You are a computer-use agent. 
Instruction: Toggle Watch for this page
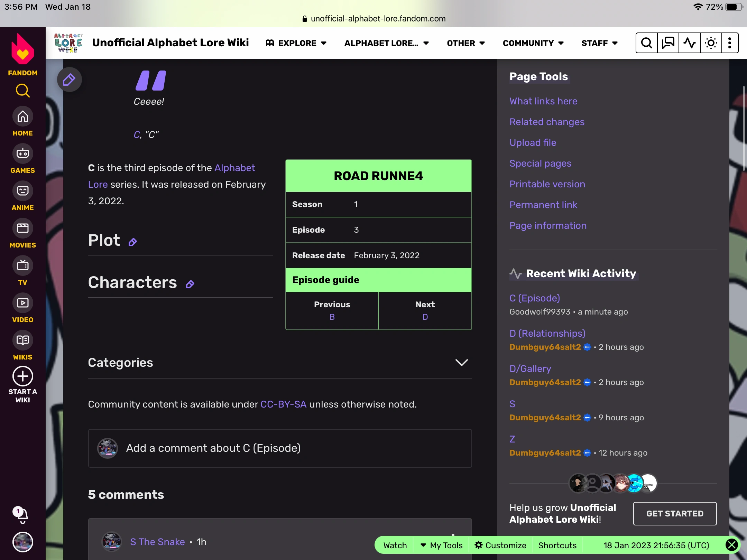(x=395, y=545)
